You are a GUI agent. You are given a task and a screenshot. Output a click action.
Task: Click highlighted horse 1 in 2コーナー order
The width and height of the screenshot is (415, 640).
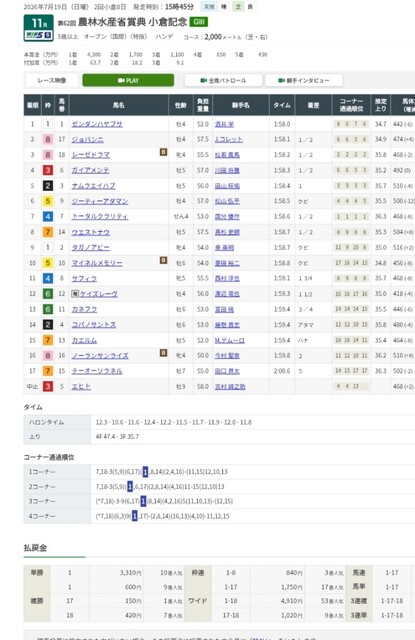(130, 487)
